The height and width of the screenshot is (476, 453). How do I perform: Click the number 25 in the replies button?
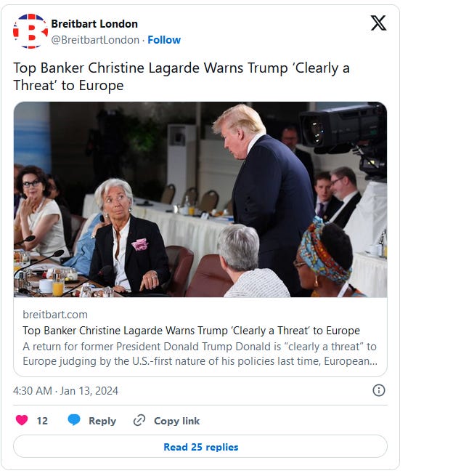click(197, 447)
